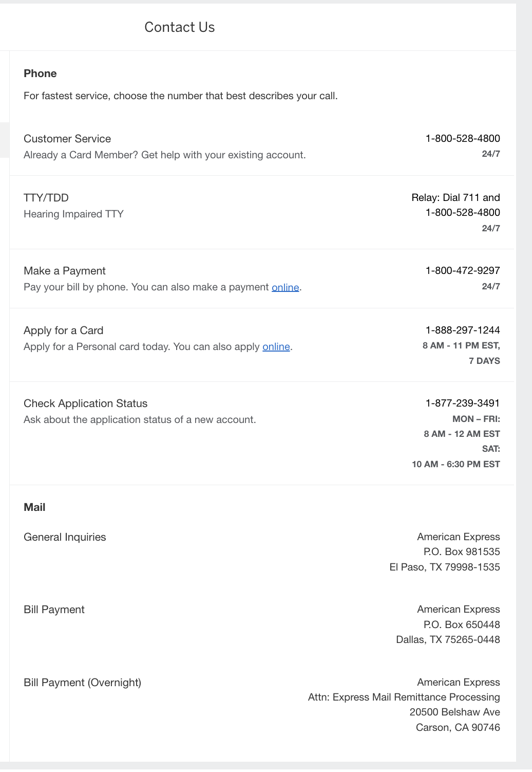Click the Make a Payment phone number 1-800-472-9297
This screenshot has height=772, width=532.
tap(462, 270)
